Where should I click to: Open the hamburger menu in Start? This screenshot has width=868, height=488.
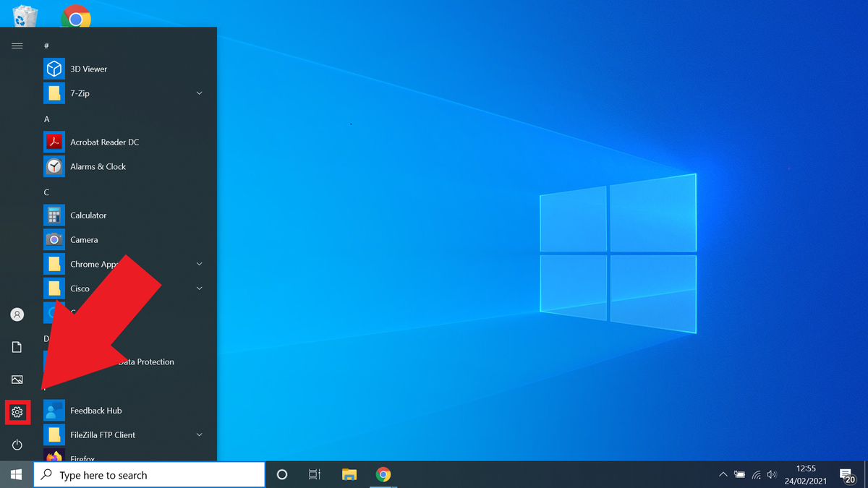click(17, 45)
